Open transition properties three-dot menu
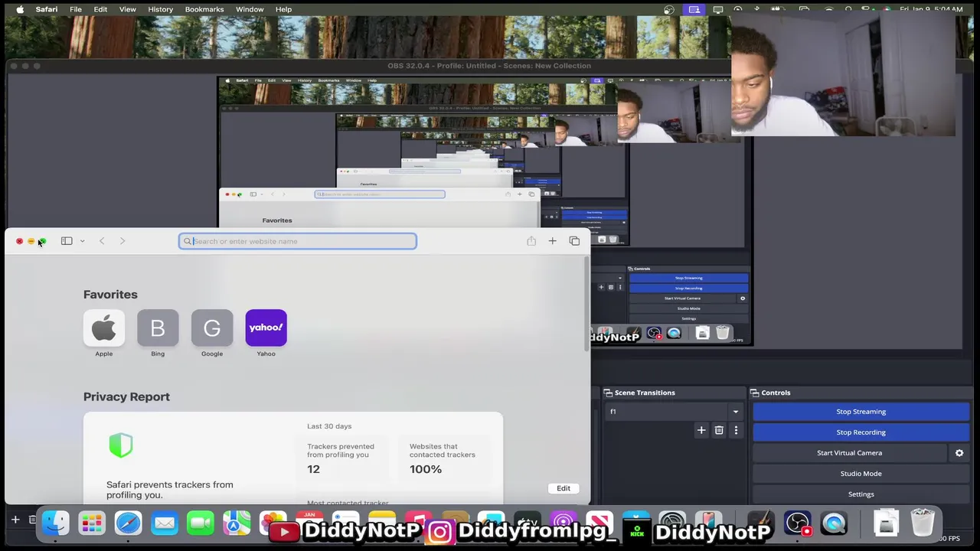The height and width of the screenshot is (551, 980). pyautogui.click(x=736, y=431)
